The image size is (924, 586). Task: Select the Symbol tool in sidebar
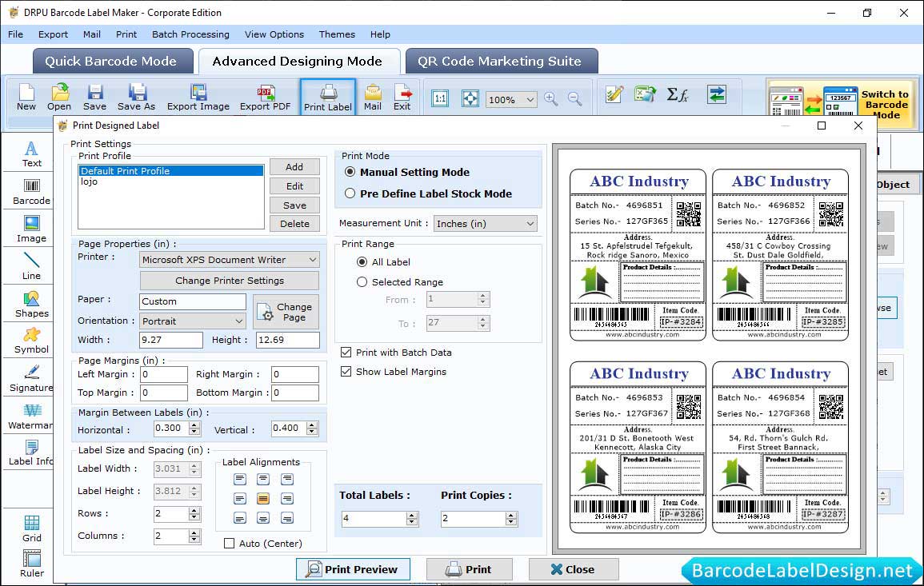(31, 341)
